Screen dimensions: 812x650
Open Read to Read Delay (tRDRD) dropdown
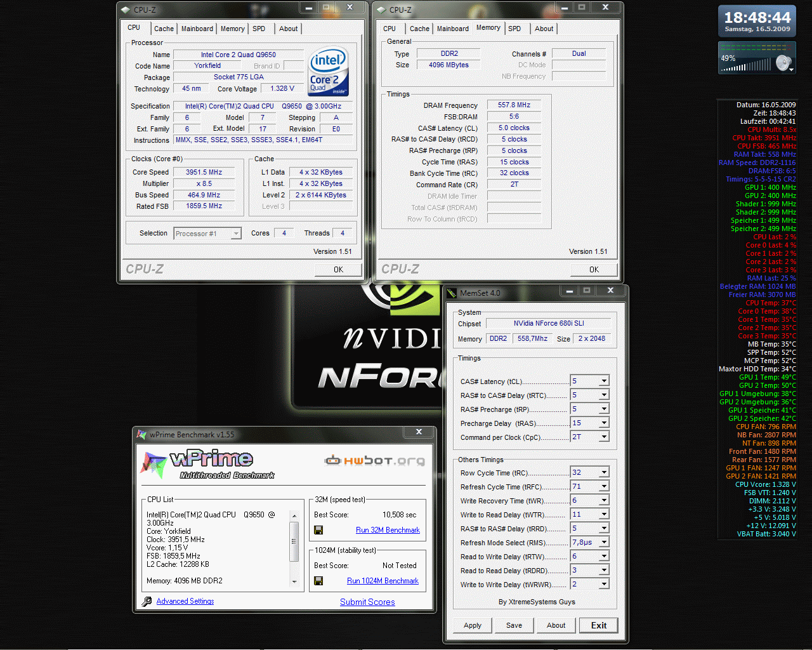coord(604,570)
